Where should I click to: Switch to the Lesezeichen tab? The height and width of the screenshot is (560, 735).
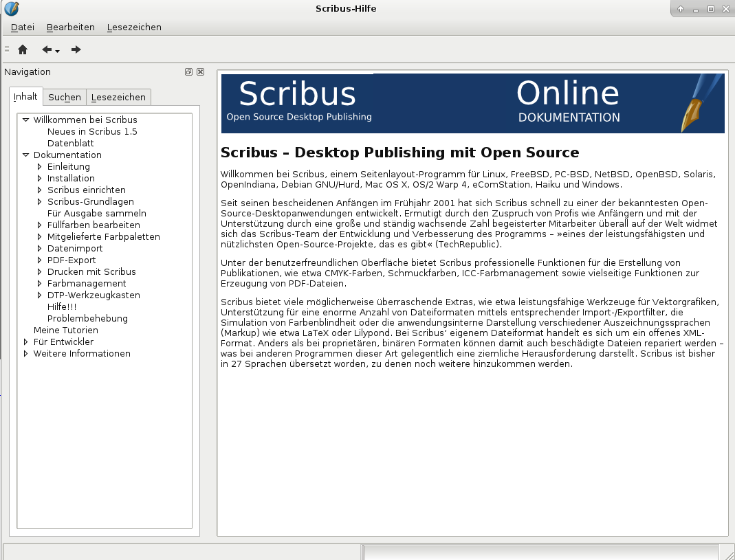coord(118,98)
